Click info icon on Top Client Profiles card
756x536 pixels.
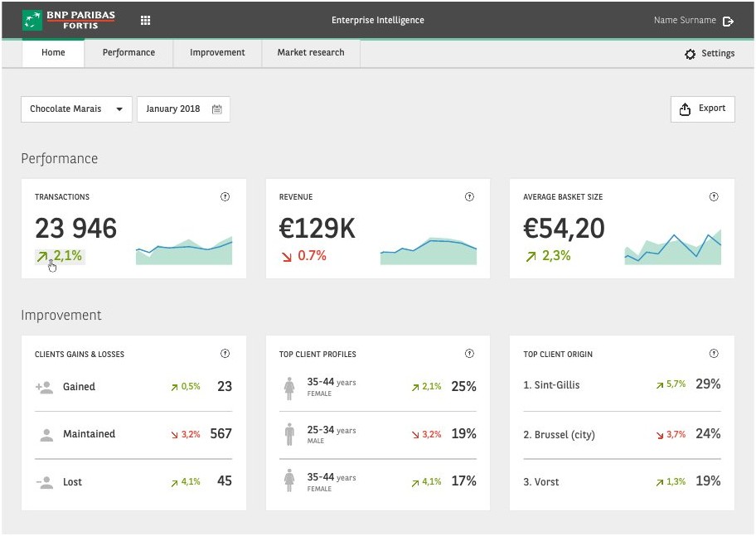[x=469, y=353]
